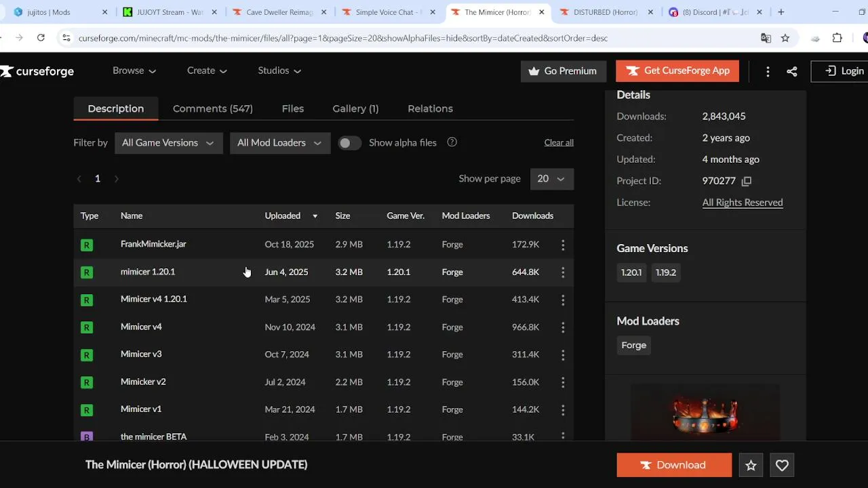
Task: Select the 1.19.2 game version tag
Action: [x=666, y=272]
